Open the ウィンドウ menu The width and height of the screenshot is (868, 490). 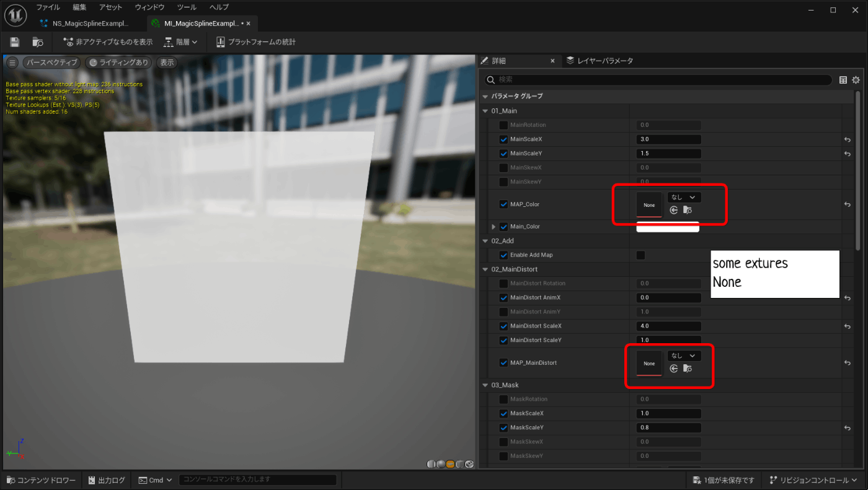150,7
